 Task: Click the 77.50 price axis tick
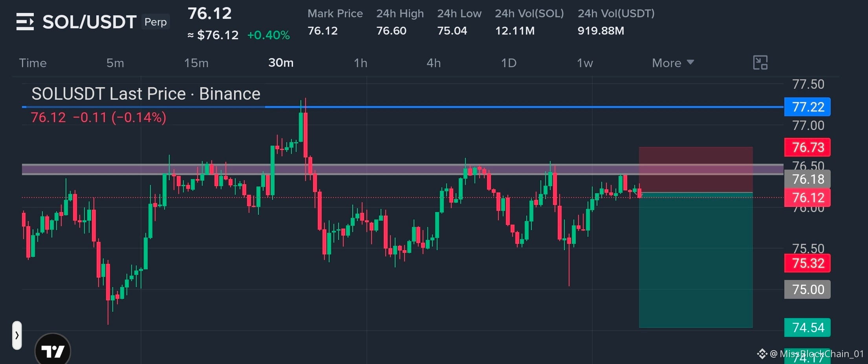pos(808,84)
